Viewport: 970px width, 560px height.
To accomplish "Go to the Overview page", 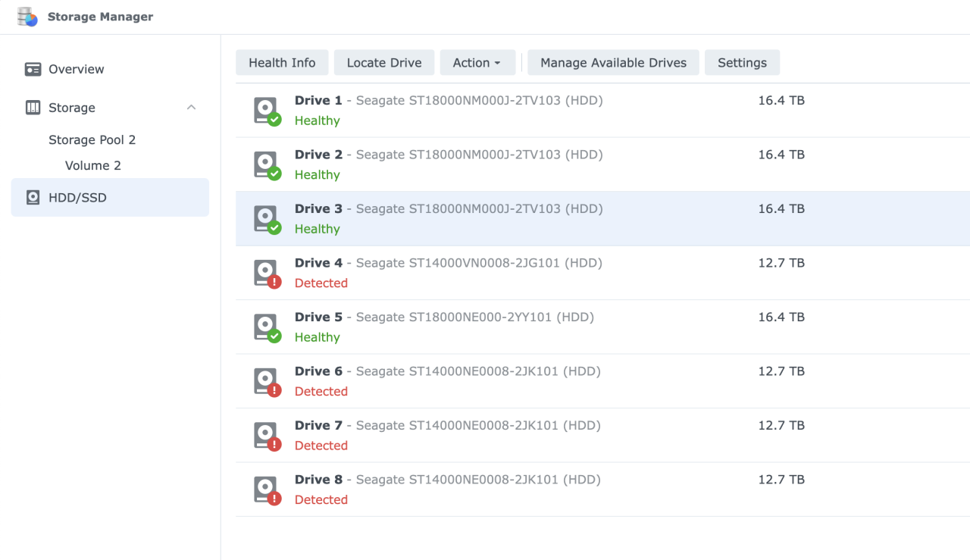I will click(76, 69).
